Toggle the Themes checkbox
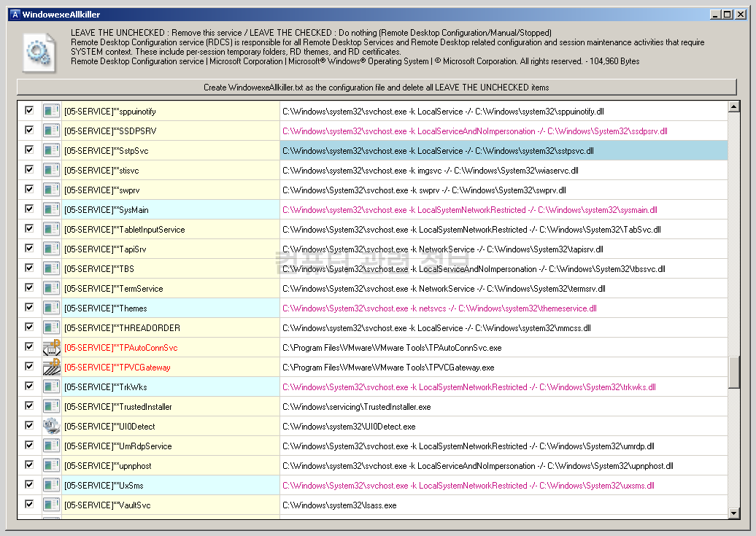This screenshot has height=536, width=756. click(29, 308)
